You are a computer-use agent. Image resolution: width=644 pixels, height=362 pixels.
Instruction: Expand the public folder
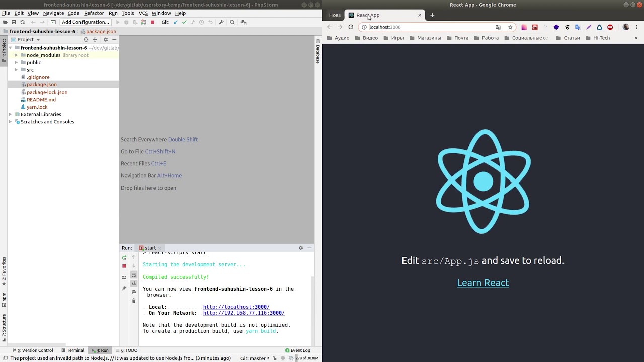pos(17,63)
